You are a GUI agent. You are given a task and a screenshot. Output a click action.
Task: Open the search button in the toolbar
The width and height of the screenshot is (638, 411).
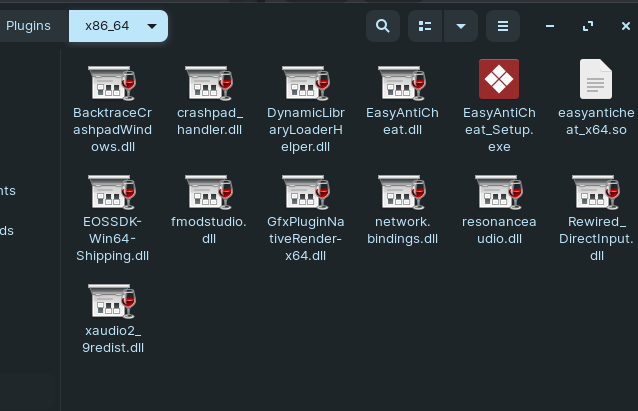click(x=382, y=26)
